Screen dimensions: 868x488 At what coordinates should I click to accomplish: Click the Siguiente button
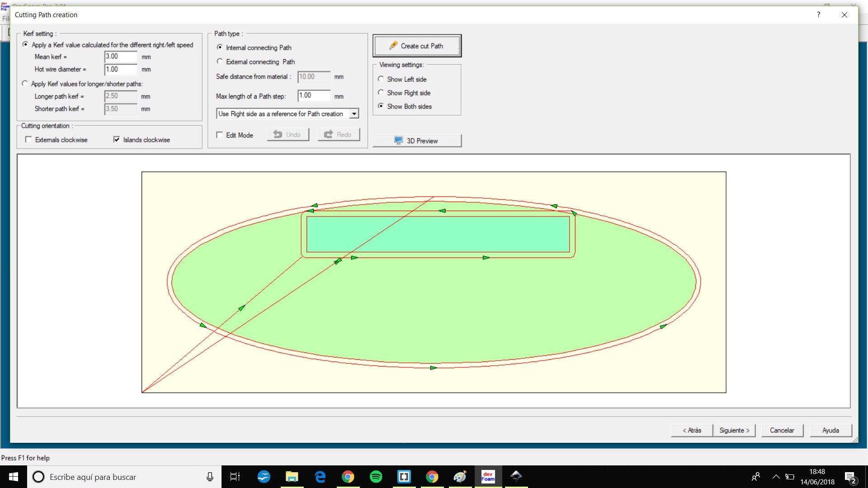coord(734,430)
